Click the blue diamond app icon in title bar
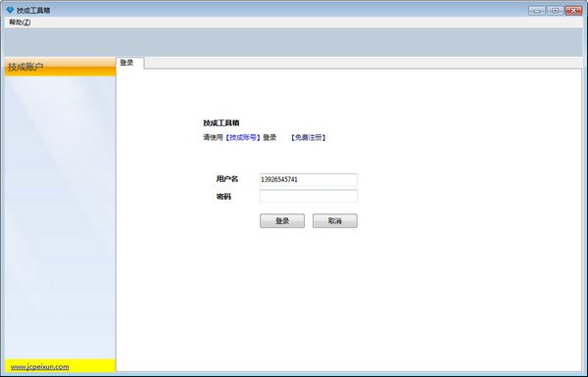 tap(10, 10)
